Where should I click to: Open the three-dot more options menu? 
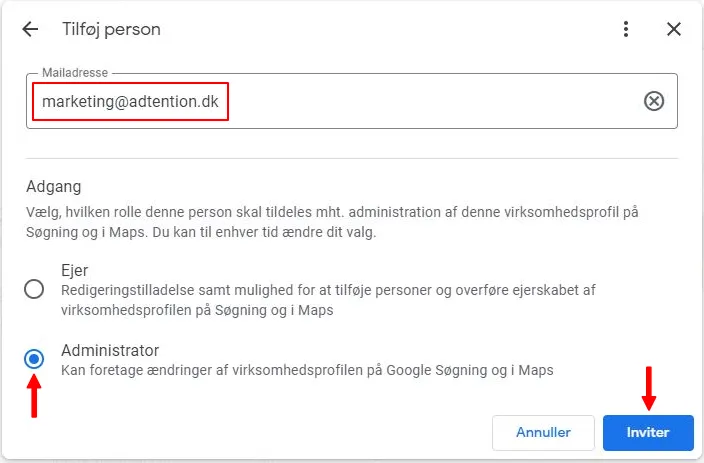[627, 29]
